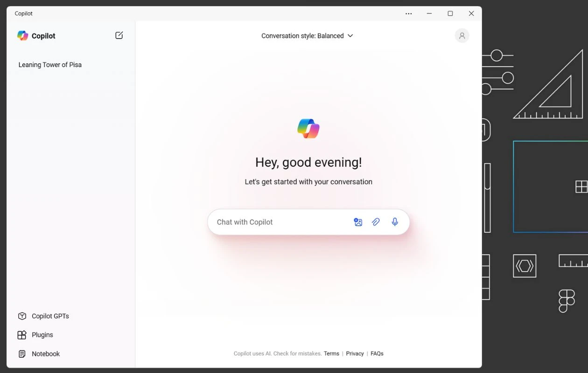
Task: Add an image using the image icon
Action: pos(358,222)
